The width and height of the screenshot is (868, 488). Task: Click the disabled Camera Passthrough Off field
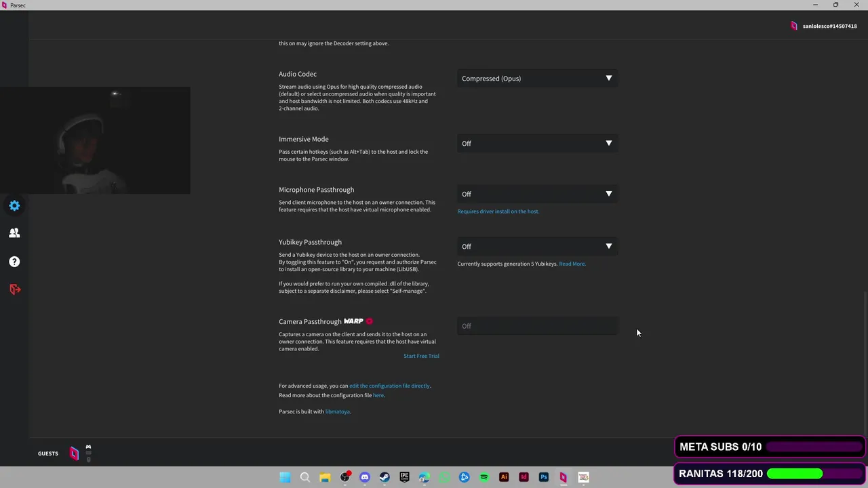click(x=537, y=326)
